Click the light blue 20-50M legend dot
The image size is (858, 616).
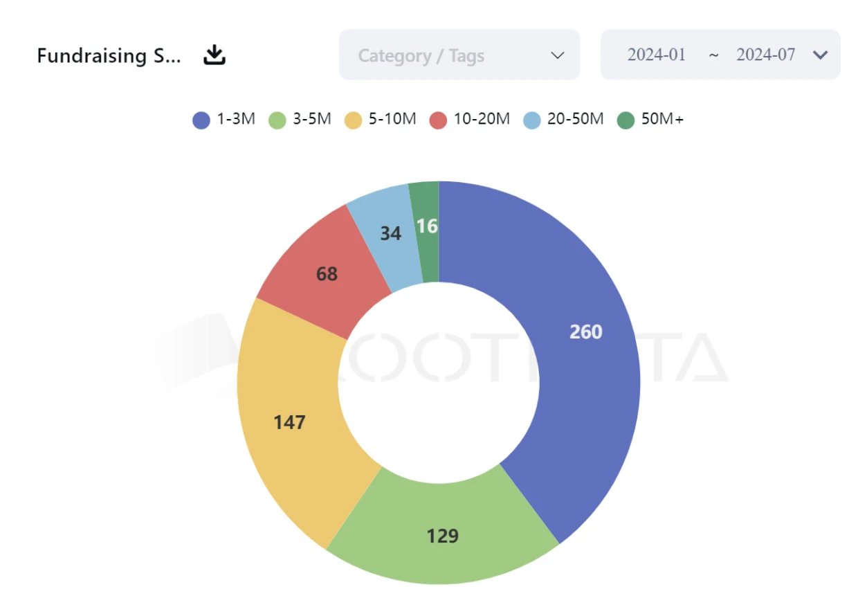[531, 120]
